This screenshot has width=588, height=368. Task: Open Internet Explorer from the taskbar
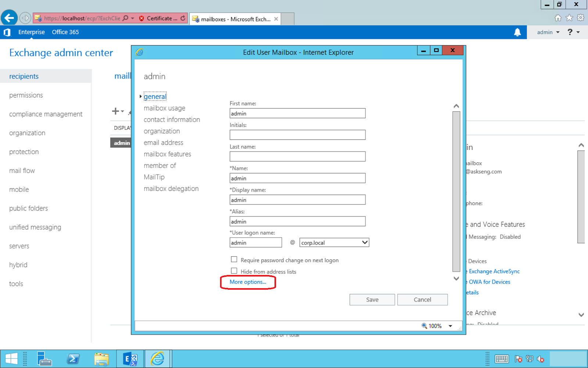pos(158,358)
